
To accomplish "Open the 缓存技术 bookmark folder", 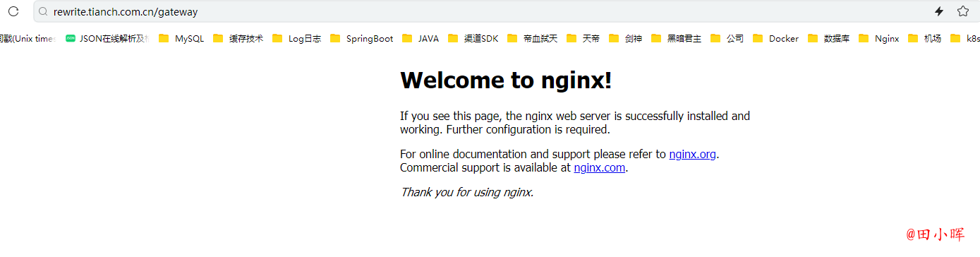I will [238, 39].
